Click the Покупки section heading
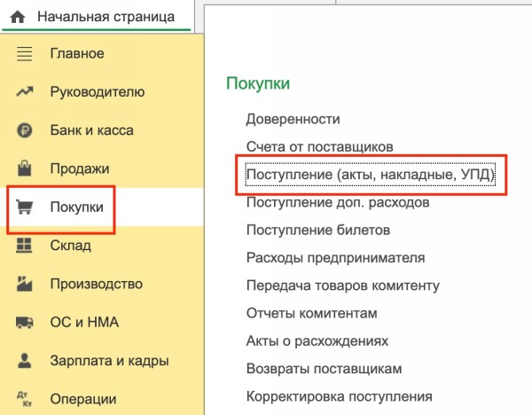Screen dimensions: 532x415 (x=259, y=82)
